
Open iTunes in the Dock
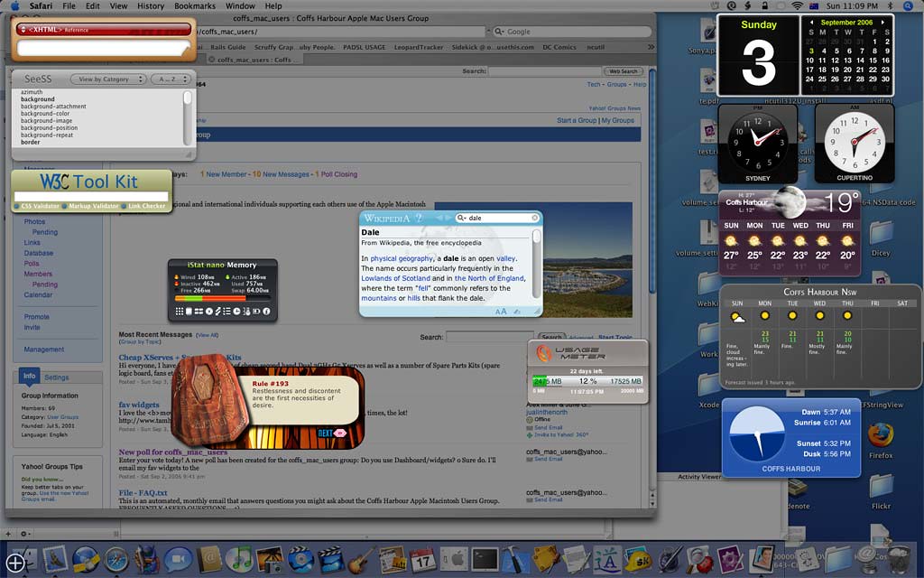tap(238, 559)
